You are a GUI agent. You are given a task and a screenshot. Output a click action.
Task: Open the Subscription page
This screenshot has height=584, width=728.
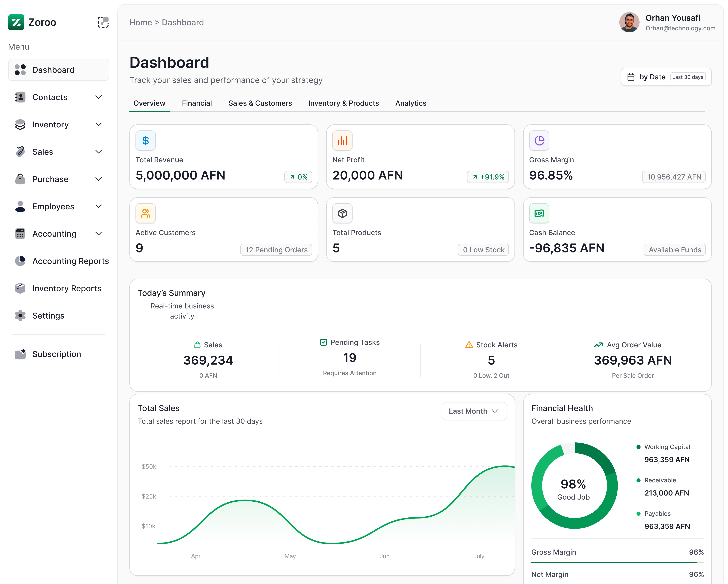point(56,354)
